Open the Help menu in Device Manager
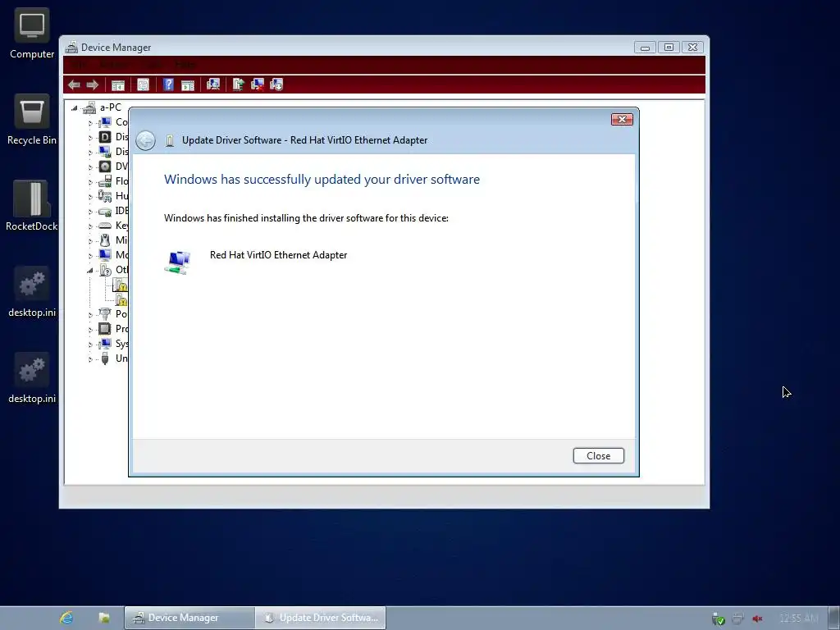This screenshot has width=840, height=630. tap(185, 65)
